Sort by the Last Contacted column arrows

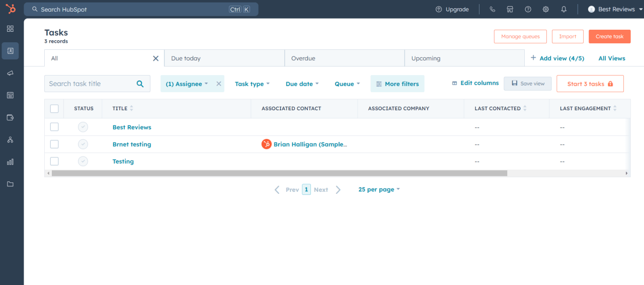[525, 108]
